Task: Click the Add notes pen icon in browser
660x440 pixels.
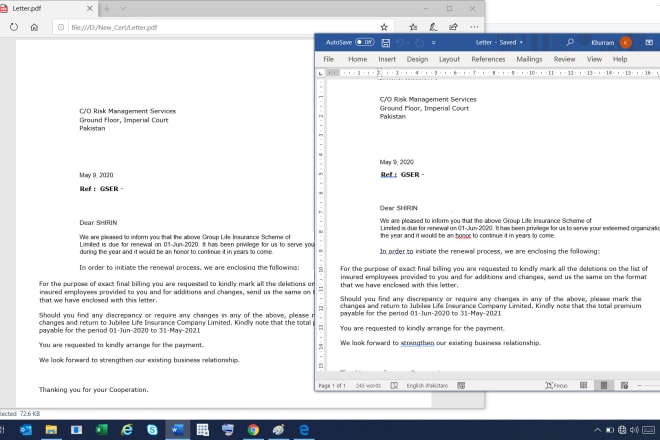Action: click(433, 27)
